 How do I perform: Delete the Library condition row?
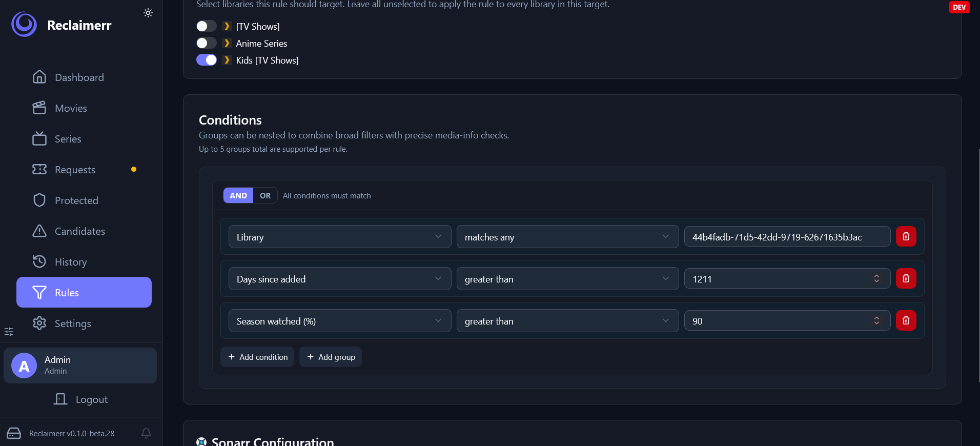click(906, 236)
